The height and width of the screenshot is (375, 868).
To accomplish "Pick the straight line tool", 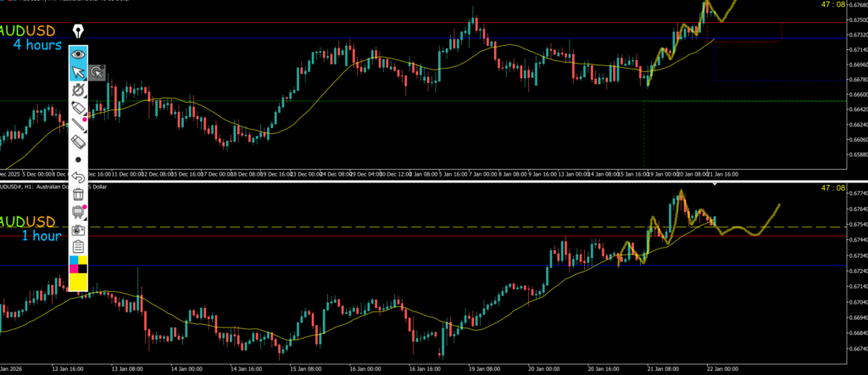I will [x=78, y=126].
